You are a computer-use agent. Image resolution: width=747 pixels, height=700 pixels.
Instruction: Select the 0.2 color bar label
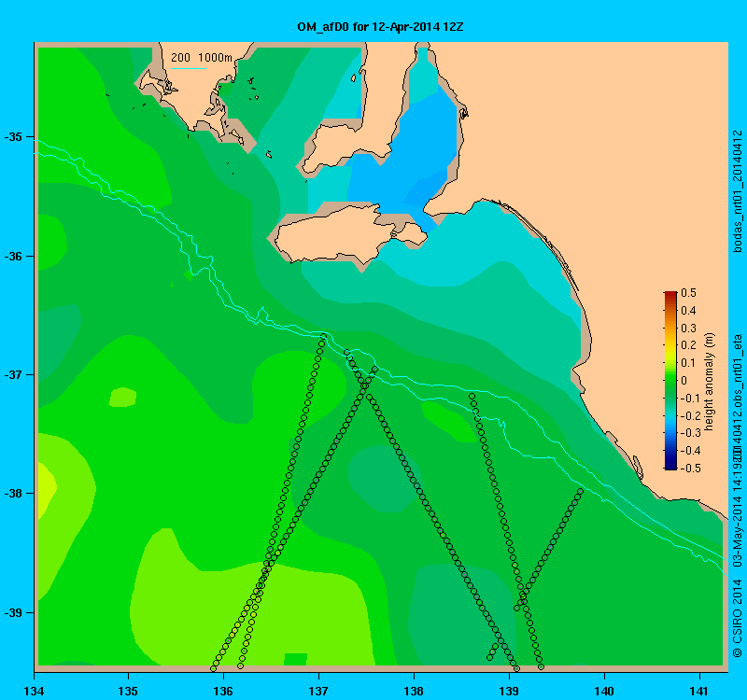pyautogui.click(x=688, y=345)
